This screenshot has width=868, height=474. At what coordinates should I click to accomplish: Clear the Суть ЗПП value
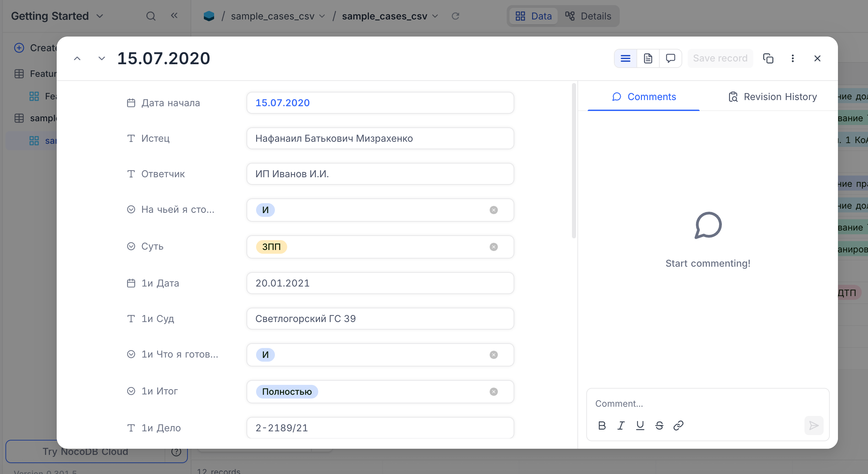click(493, 247)
